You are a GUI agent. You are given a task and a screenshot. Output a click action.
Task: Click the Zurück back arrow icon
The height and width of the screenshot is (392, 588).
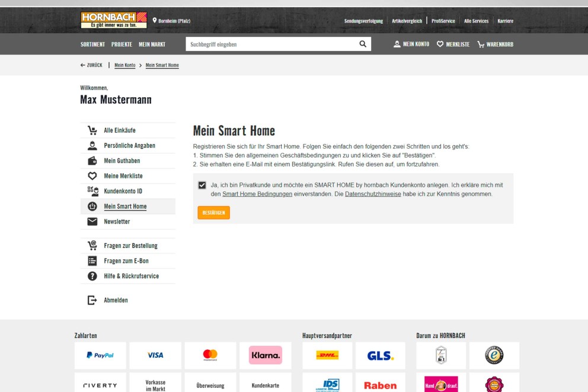(82, 65)
